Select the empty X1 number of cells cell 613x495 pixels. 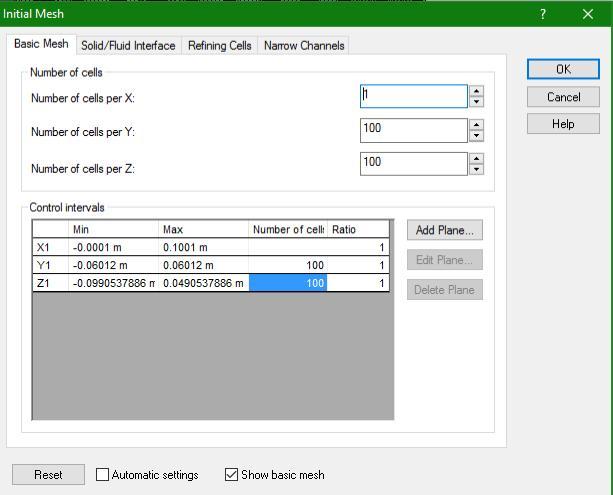288,247
